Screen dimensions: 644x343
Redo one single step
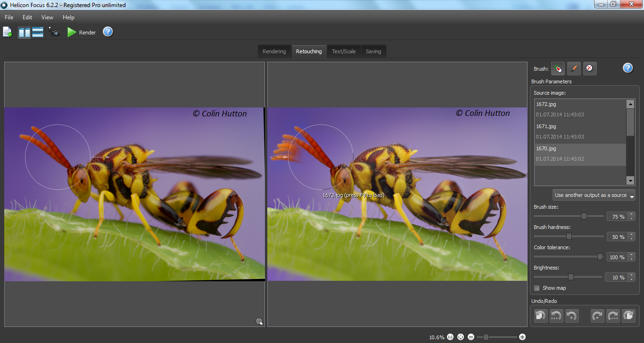(x=597, y=316)
